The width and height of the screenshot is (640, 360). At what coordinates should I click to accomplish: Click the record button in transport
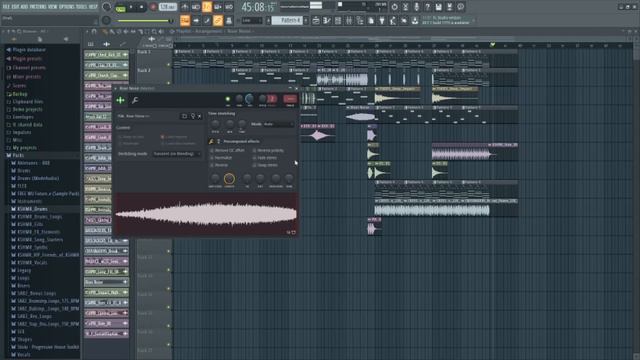click(153, 7)
